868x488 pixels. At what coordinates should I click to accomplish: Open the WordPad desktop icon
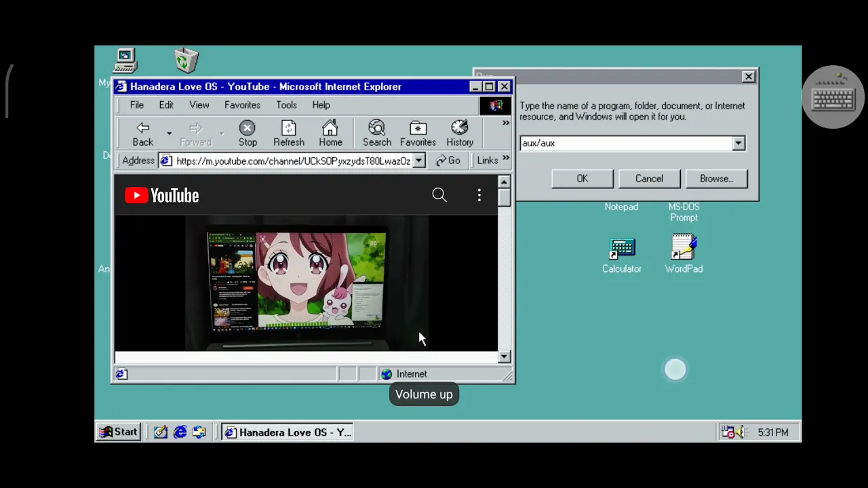pos(684,254)
